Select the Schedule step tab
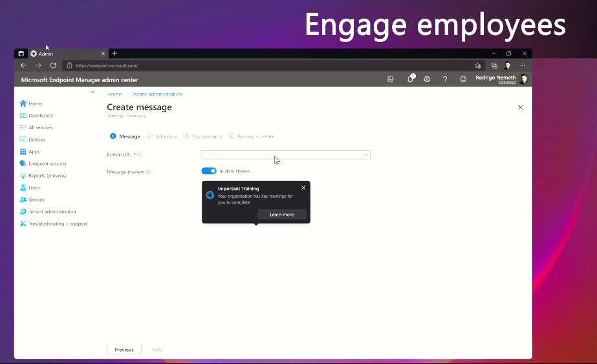Screen dimensions: 597x364 tap(162, 136)
